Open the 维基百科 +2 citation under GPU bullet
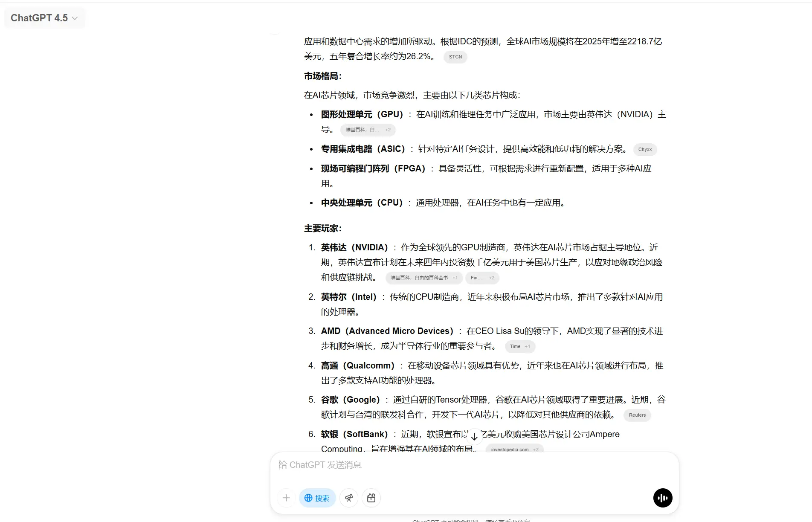 [x=368, y=130]
